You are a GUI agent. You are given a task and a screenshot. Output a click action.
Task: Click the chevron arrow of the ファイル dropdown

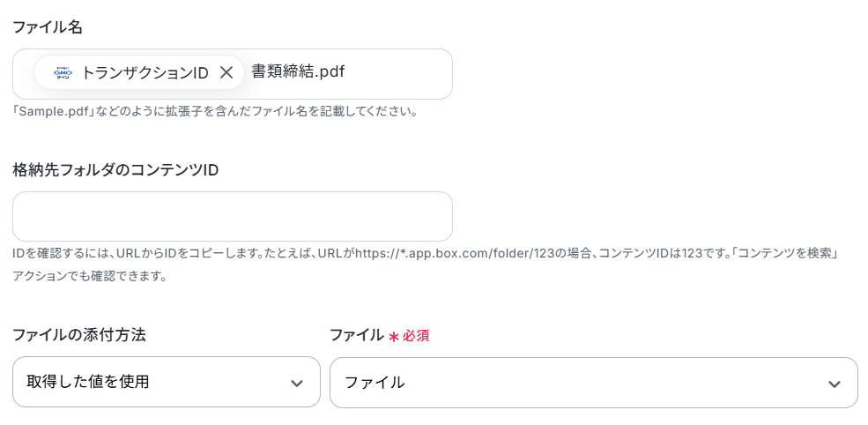click(x=834, y=384)
